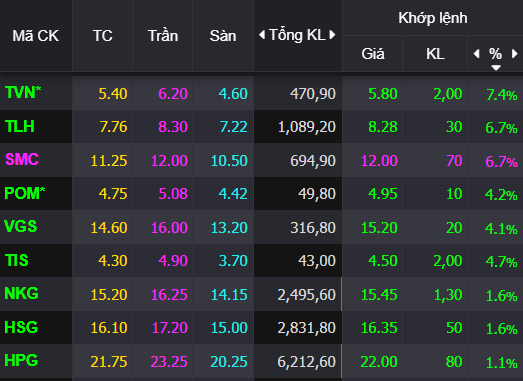The image size is (523, 381).
Task: Open HPG stock symbol
Action: [x=21, y=361]
